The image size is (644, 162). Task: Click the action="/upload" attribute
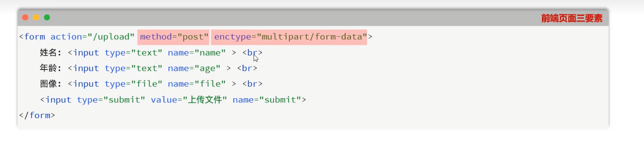pos(92,37)
